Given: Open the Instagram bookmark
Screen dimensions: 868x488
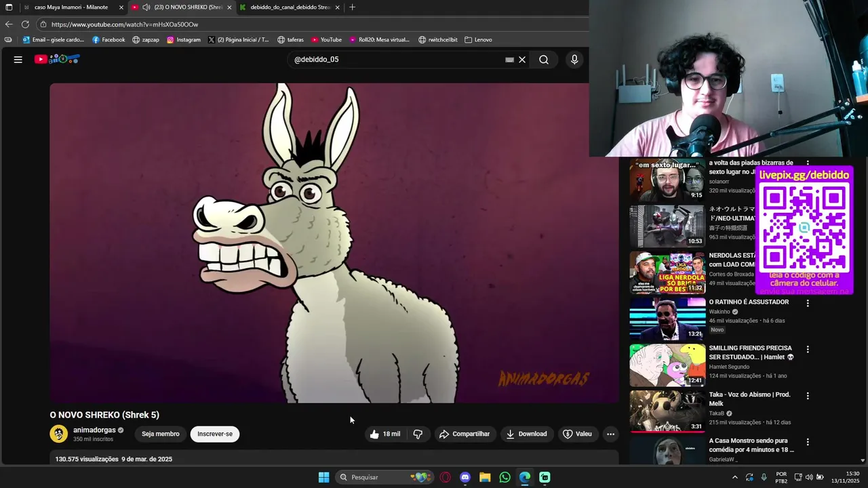Looking at the screenshot, I should pyautogui.click(x=184, y=40).
